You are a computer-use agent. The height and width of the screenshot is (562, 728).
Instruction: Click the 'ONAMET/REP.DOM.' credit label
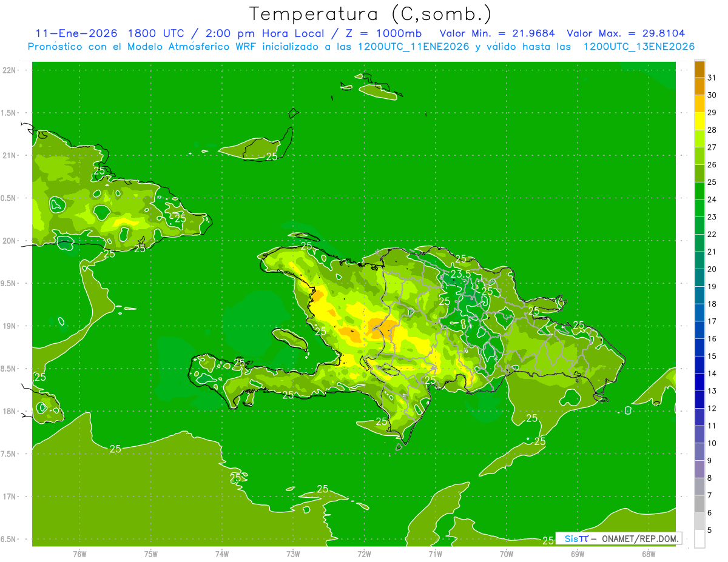pyautogui.click(x=640, y=538)
